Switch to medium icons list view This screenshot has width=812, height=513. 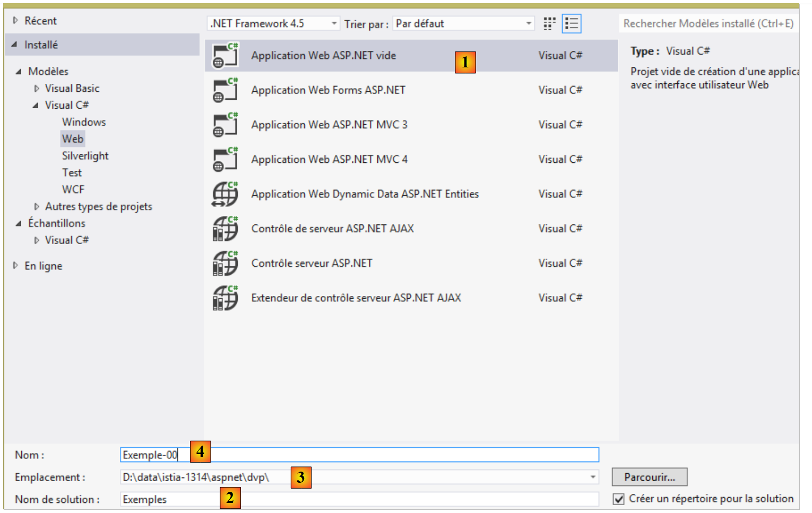572,24
